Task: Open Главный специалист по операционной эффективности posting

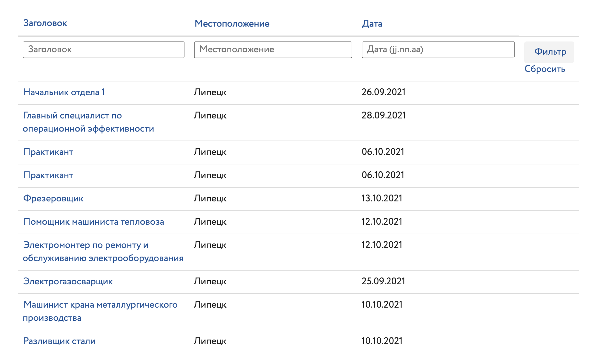Action: click(88, 122)
